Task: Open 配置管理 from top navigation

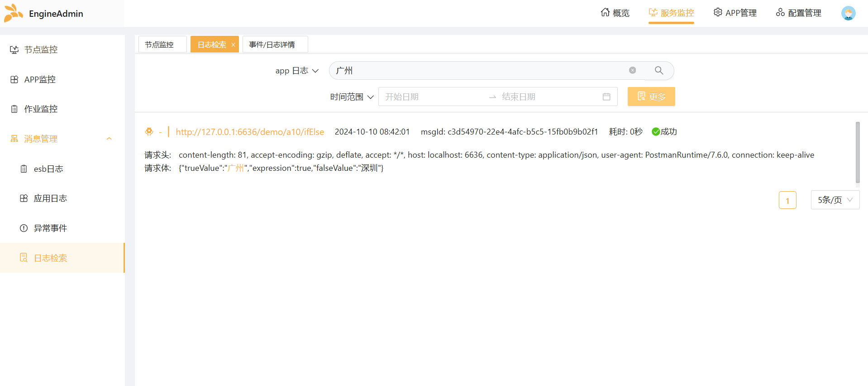Action: (x=799, y=13)
